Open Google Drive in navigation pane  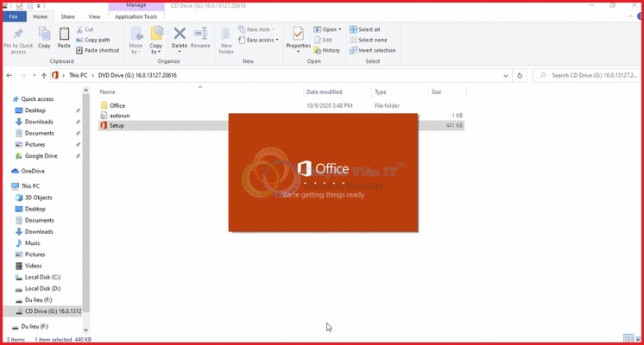point(41,156)
